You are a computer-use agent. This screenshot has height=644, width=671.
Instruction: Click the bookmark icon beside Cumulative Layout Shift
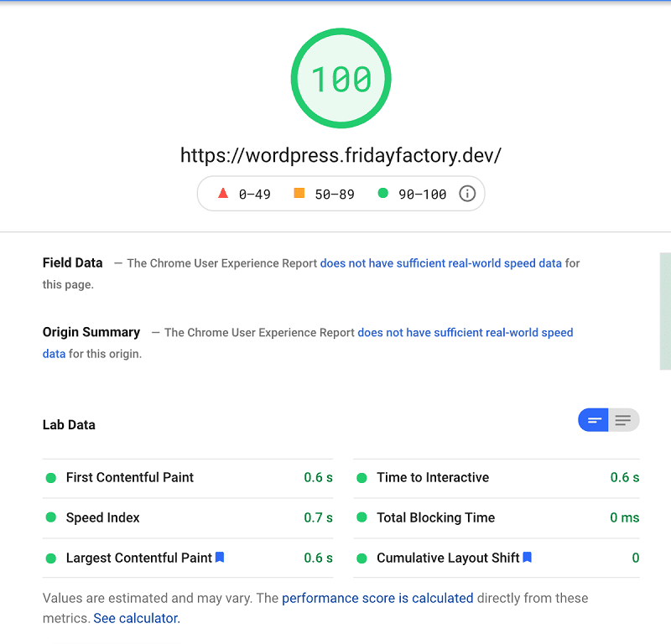coord(528,557)
